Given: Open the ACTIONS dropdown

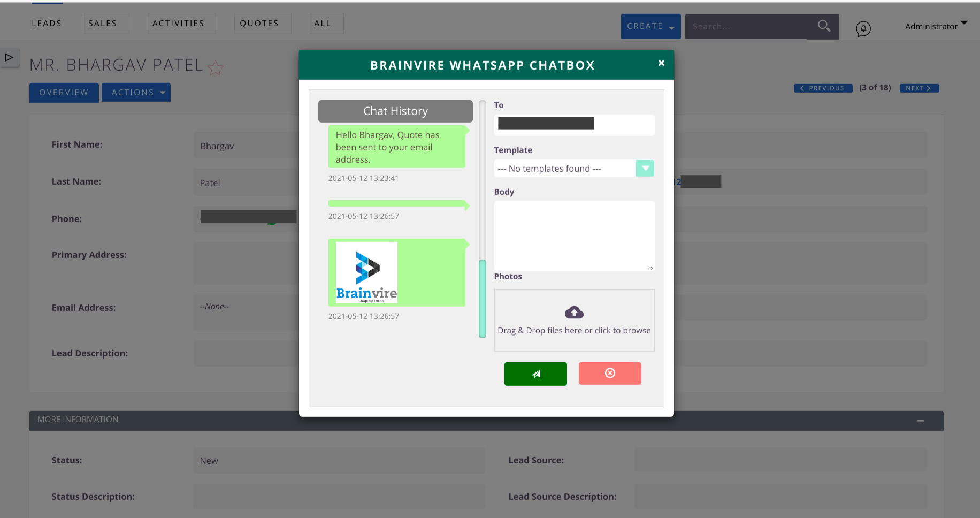Looking at the screenshot, I should (136, 93).
